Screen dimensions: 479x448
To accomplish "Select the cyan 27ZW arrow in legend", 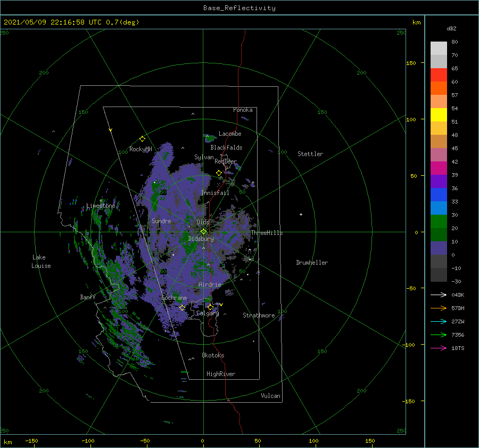I will (439, 321).
